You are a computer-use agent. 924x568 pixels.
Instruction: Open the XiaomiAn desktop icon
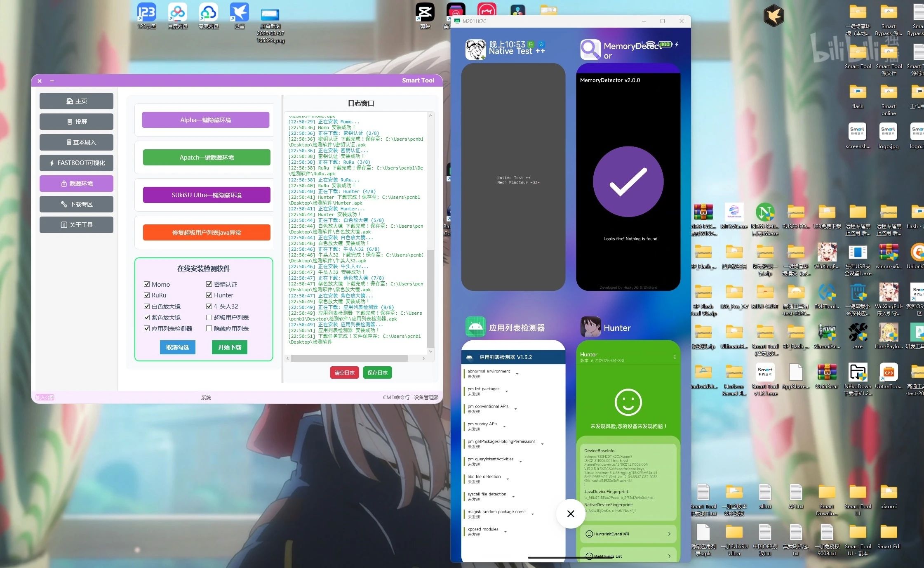click(827, 336)
